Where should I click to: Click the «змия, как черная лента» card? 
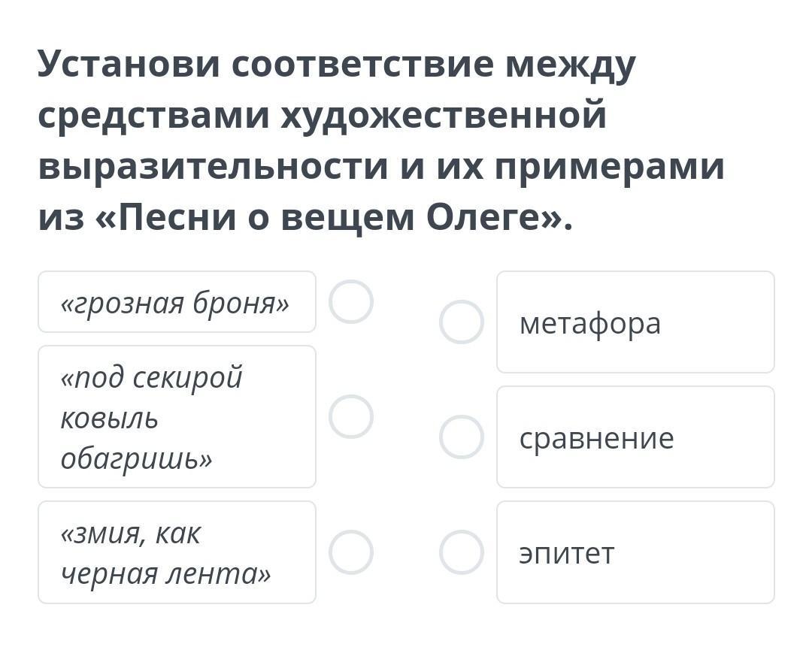point(177,552)
